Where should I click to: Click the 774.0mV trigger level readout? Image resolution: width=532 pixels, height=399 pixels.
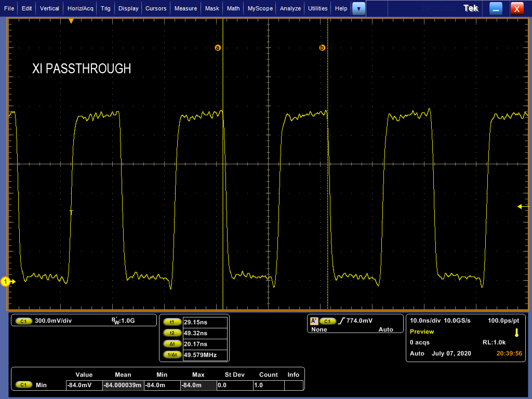[360, 321]
